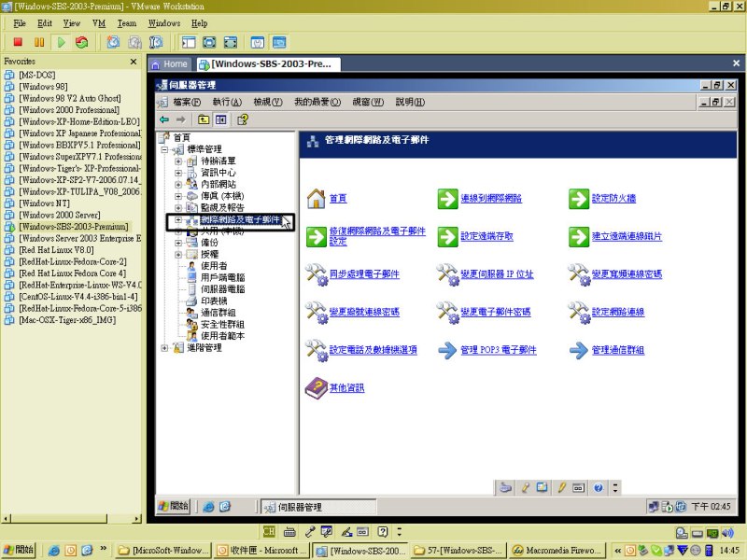Click the blue help icon on guest language bar
The width and height of the screenshot is (747, 560).
point(599,487)
